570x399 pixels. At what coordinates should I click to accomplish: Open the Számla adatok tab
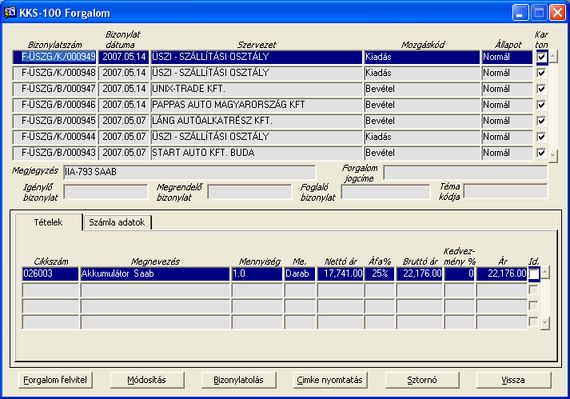point(117,222)
